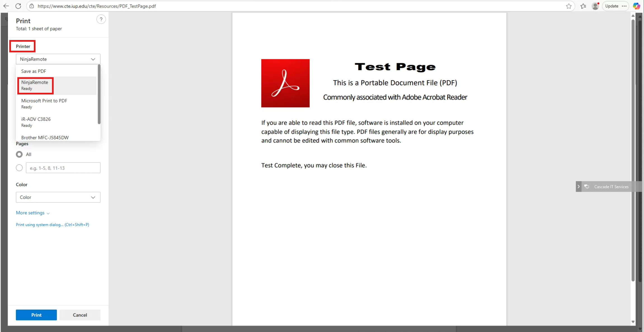
Task: Click the page range input field
Action: click(63, 168)
